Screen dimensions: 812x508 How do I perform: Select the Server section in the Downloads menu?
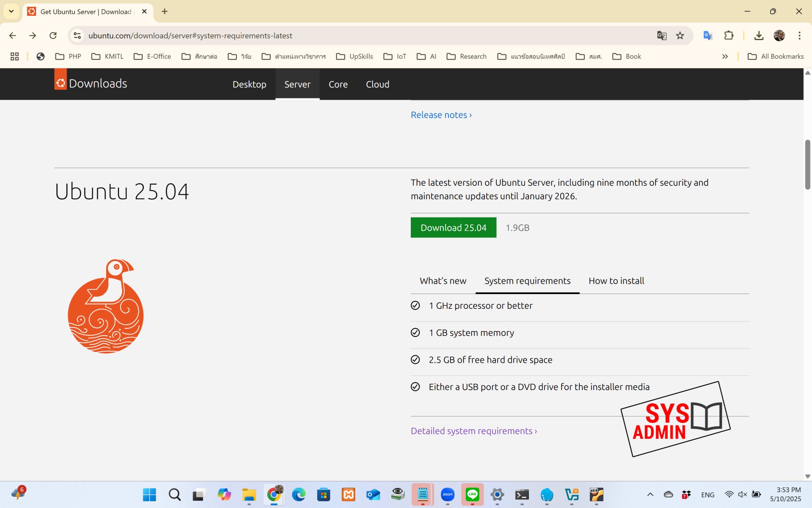click(297, 84)
